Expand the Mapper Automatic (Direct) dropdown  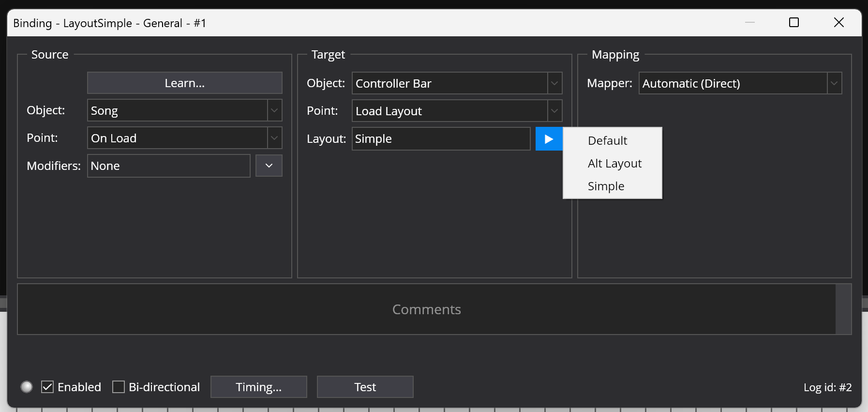click(x=834, y=83)
